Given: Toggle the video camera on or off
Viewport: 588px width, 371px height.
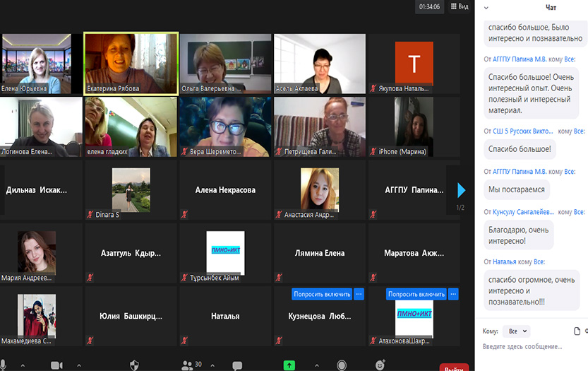Looking at the screenshot, I should 56,365.
